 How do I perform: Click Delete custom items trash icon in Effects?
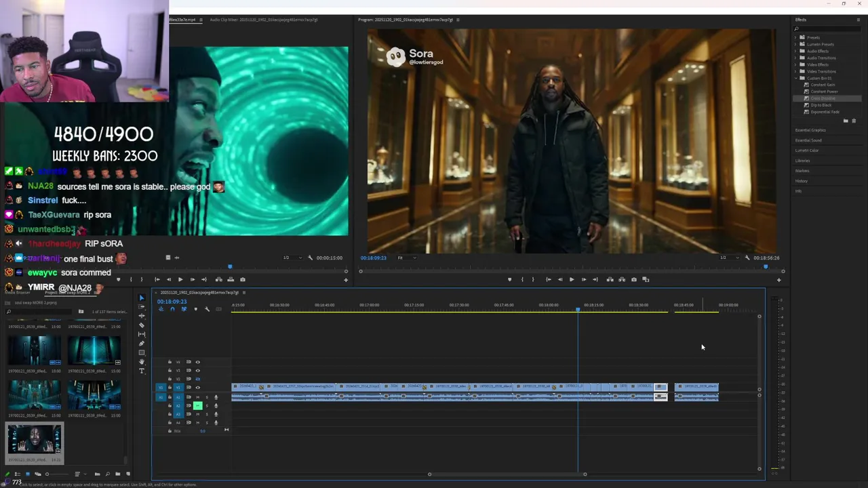(854, 121)
